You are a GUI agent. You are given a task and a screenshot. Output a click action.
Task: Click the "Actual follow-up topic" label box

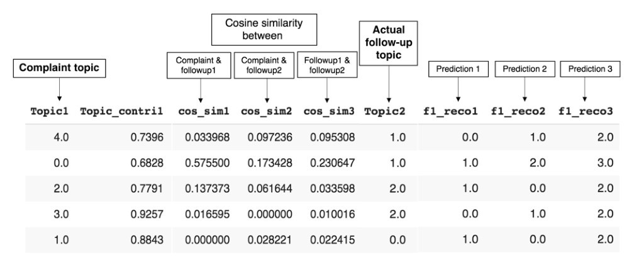(388, 43)
